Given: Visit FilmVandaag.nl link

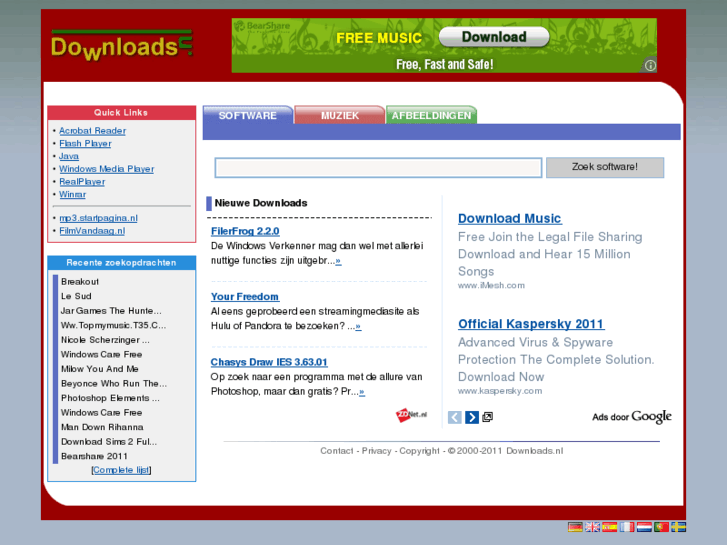Looking at the screenshot, I should [x=92, y=231].
